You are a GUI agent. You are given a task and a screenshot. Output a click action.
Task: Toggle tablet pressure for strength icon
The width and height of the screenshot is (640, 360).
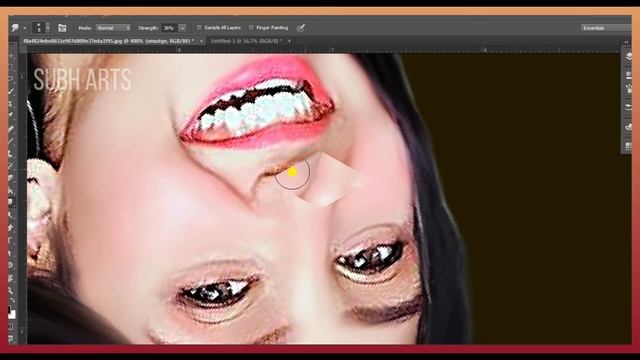point(301,28)
